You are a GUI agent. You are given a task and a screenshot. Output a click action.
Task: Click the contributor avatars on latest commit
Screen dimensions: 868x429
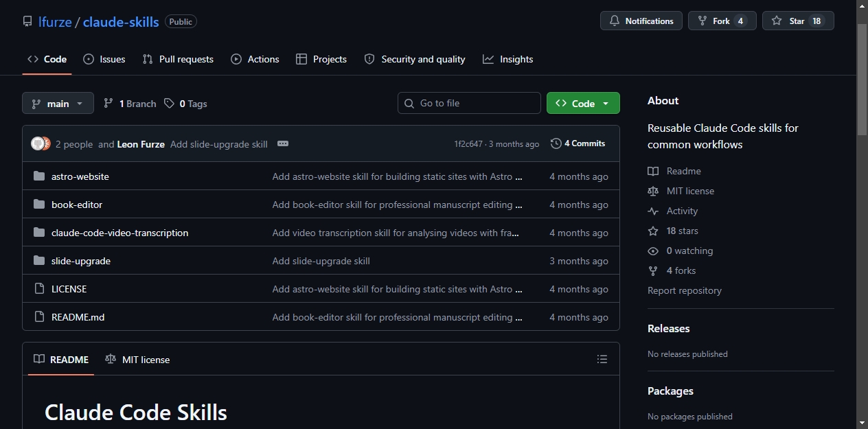(41, 143)
